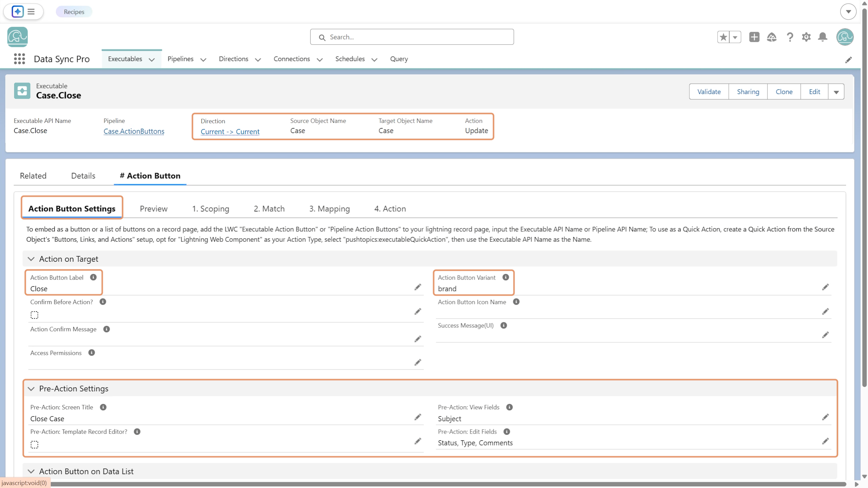868x488 pixels.
Task: Click the nav bar edit pencil icon
Action: pyautogui.click(x=849, y=60)
